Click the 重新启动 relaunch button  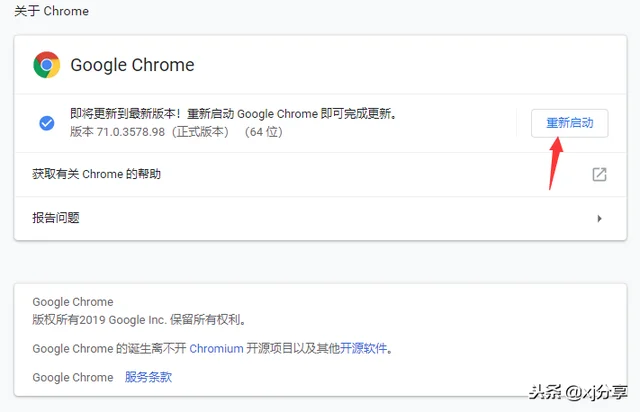coord(569,123)
